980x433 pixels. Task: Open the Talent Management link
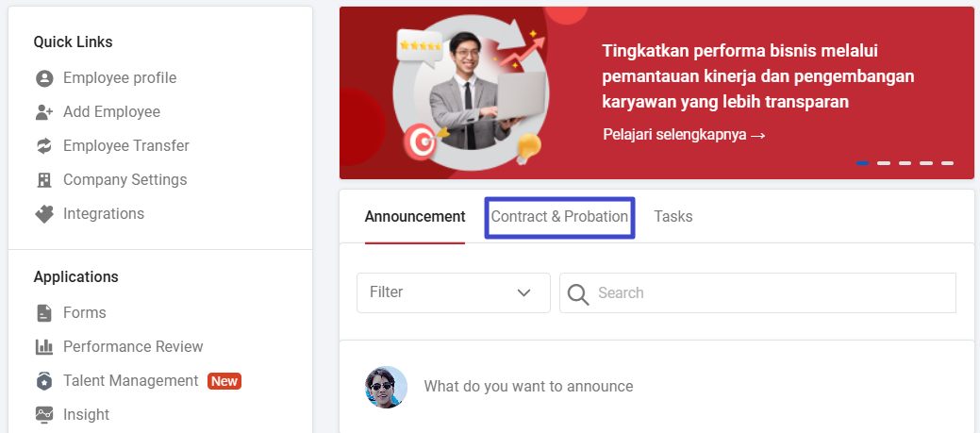pyautogui.click(x=130, y=381)
